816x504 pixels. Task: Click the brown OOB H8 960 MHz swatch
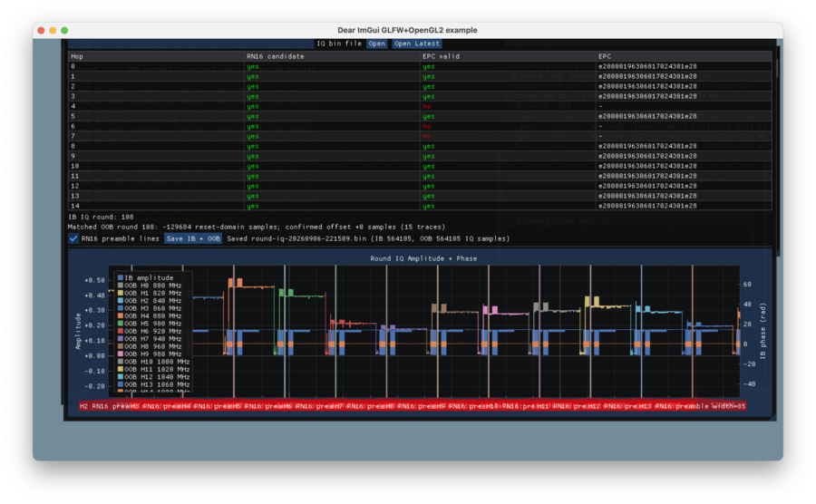(121, 346)
